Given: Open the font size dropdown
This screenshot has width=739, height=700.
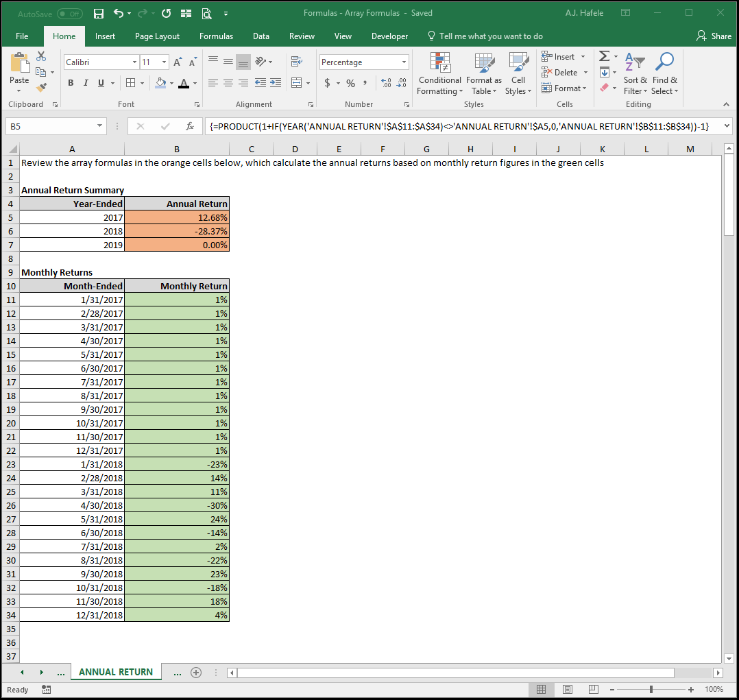Looking at the screenshot, I should 164,62.
